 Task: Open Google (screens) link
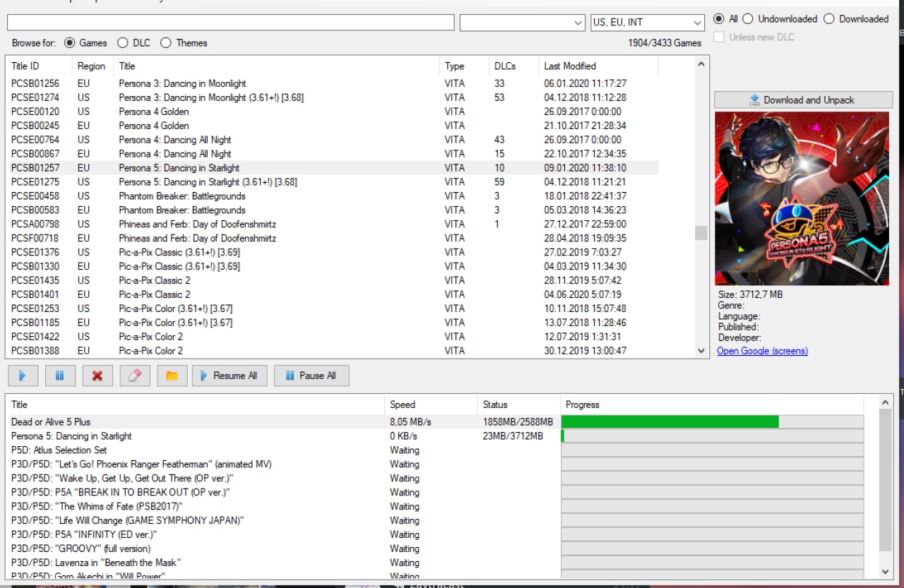[762, 351]
